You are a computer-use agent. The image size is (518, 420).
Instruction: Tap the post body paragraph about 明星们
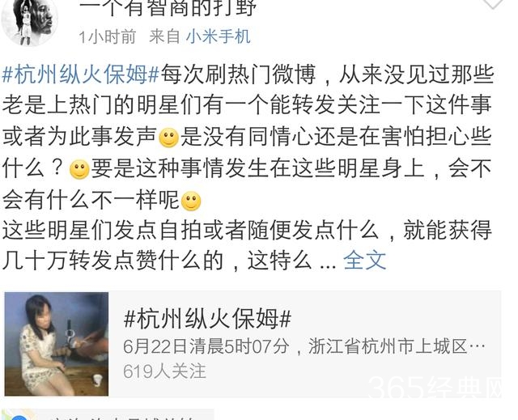tap(247, 168)
